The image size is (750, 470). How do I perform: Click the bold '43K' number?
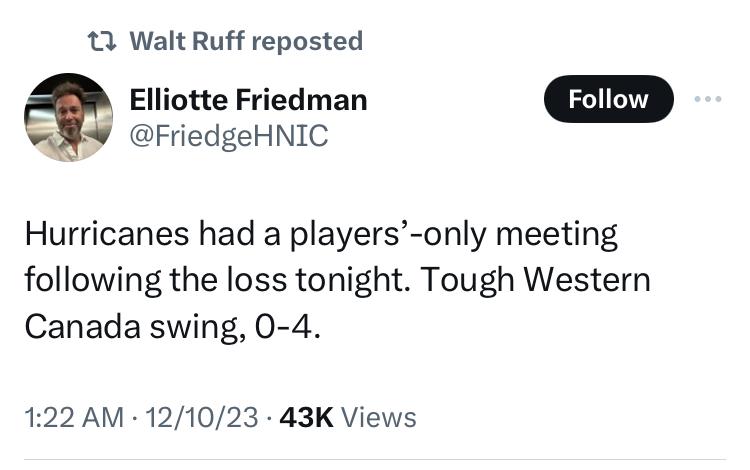pos(306,417)
